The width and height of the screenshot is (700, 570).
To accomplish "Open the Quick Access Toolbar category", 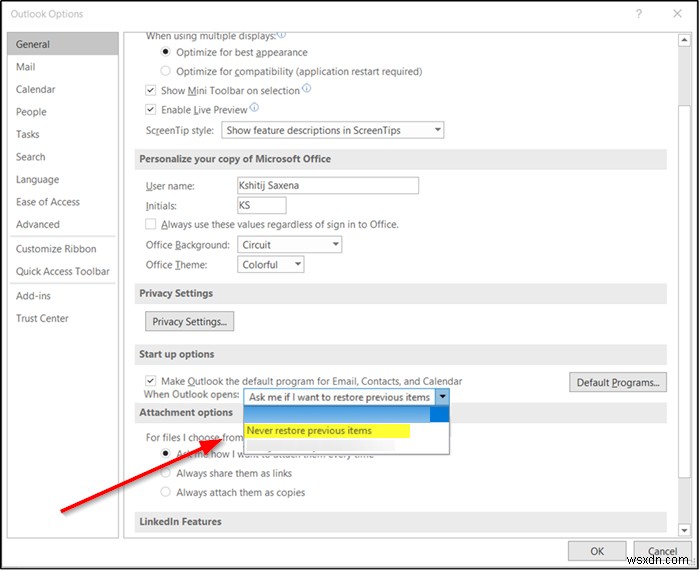I will click(x=63, y=271).
